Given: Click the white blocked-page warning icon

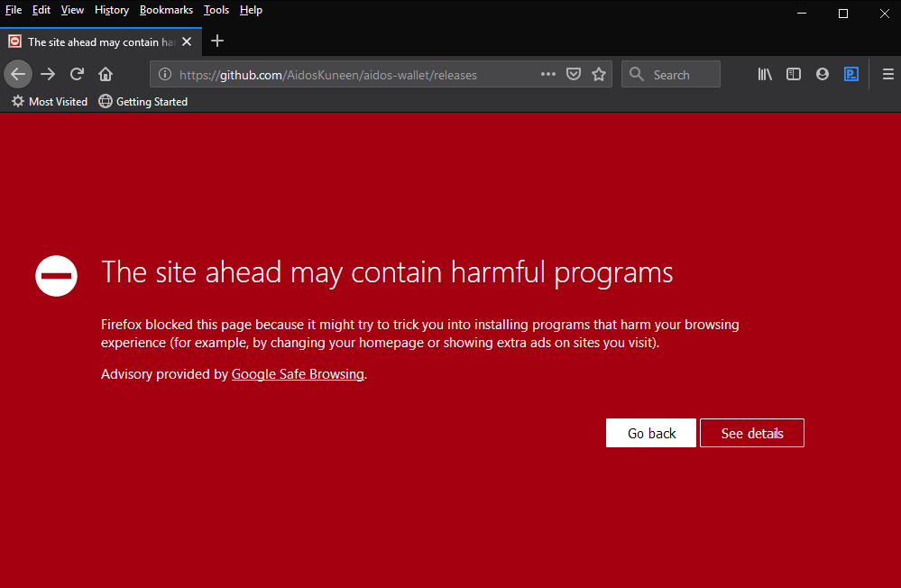Looking at the screenshot, I should click(x=56, y=276).
